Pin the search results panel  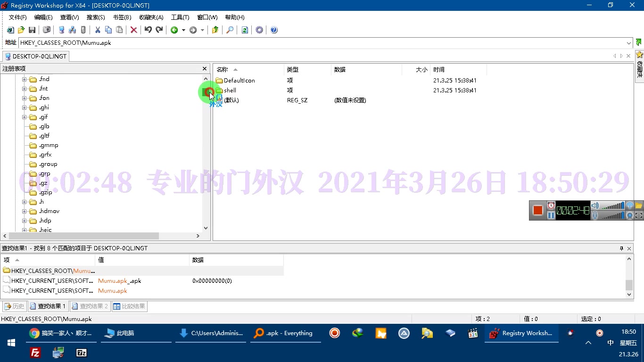tap(621, 248)
